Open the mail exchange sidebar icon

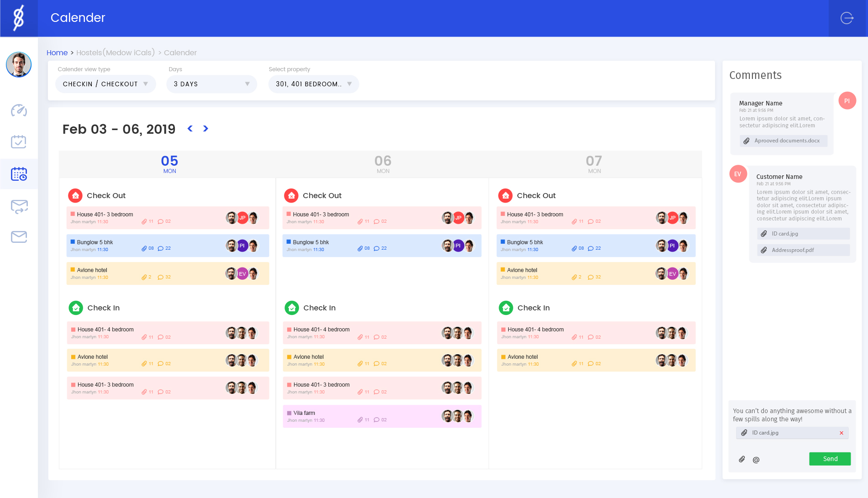(x=19, y=206)
